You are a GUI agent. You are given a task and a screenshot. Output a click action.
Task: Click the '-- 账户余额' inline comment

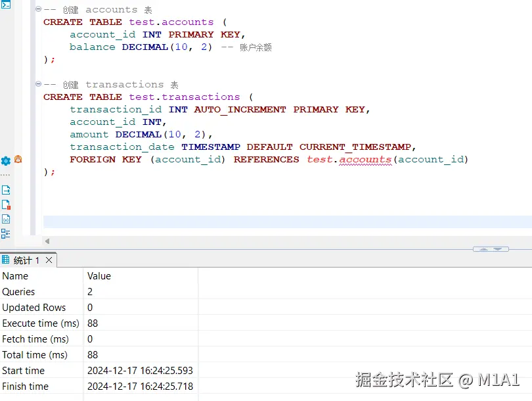click(246, 47)
